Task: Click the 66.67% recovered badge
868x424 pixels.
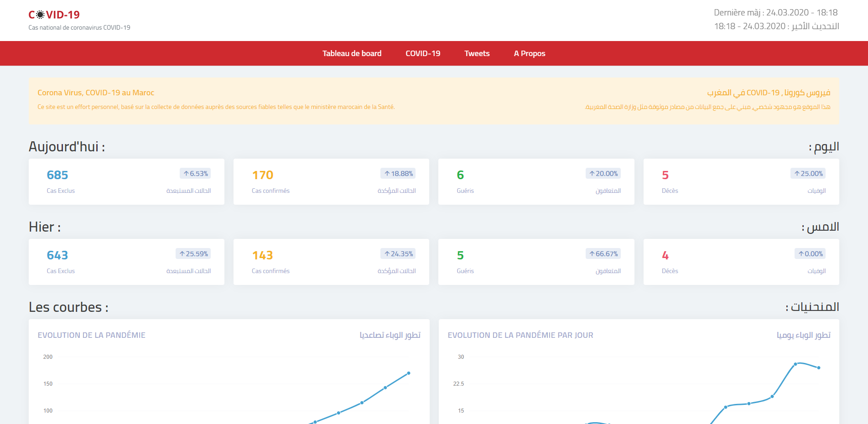Action: [603, 253]
